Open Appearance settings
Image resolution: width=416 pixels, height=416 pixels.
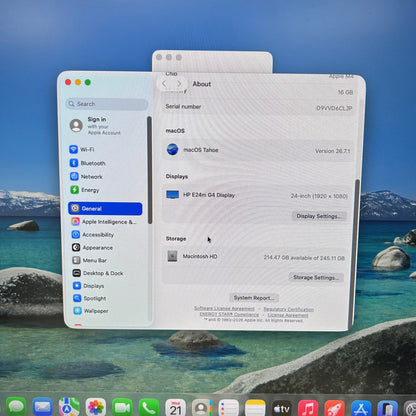pyautogui.click(x=92, y=248)
